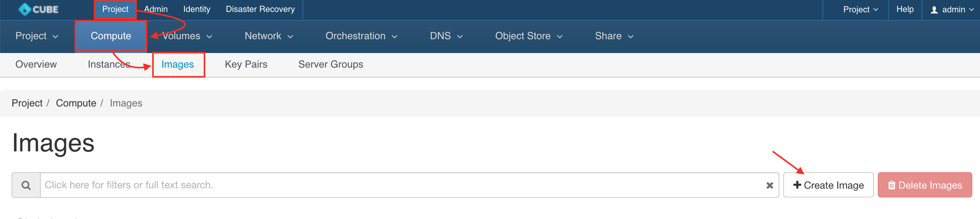This screenshot has width=980, height=219.
Task: Click the CUBE logo icon
Action: tap(25, 9)
